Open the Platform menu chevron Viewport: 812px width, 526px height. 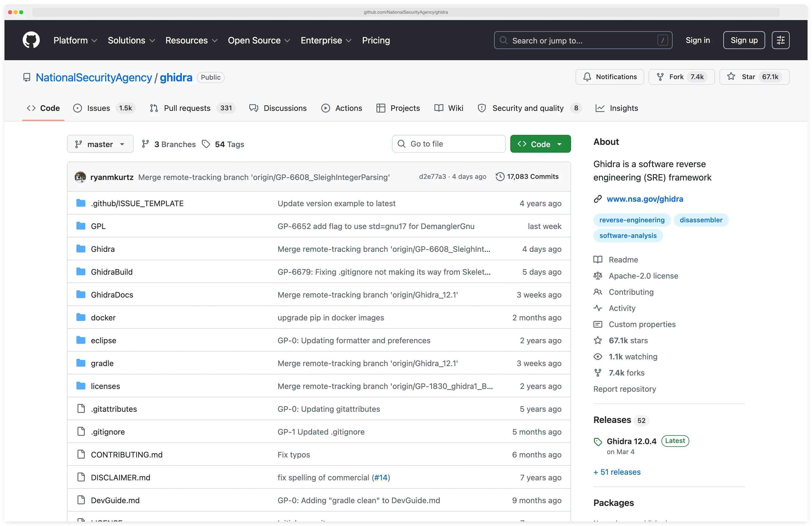[95, 40]
